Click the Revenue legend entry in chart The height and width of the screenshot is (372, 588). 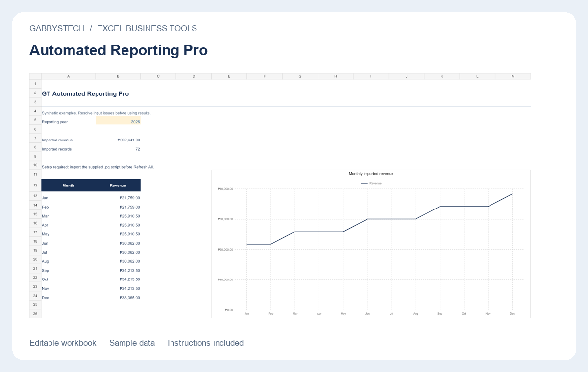click(371, 183)
